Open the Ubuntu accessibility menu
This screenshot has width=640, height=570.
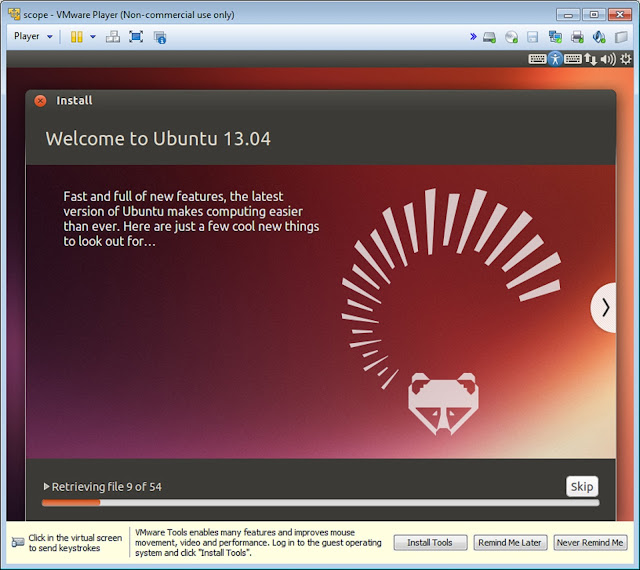[x=555, y=59]
